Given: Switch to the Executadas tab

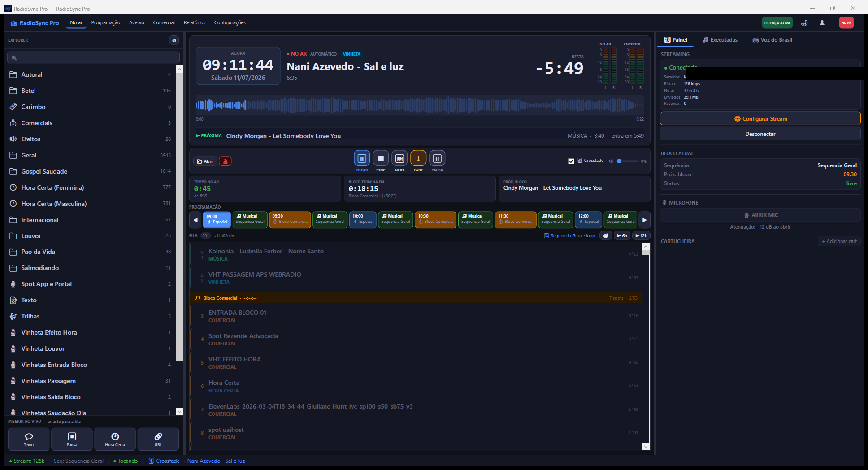Looking at the screenshot, I should pos(720,40).
